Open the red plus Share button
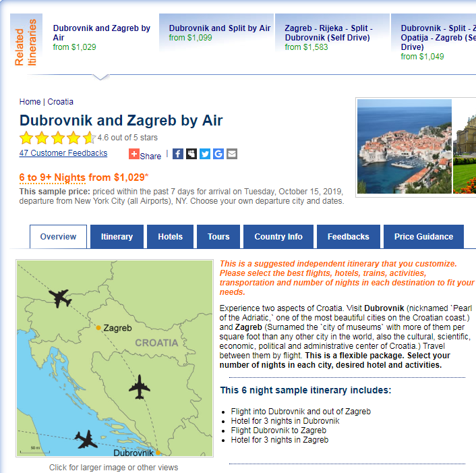 [145, 155]
